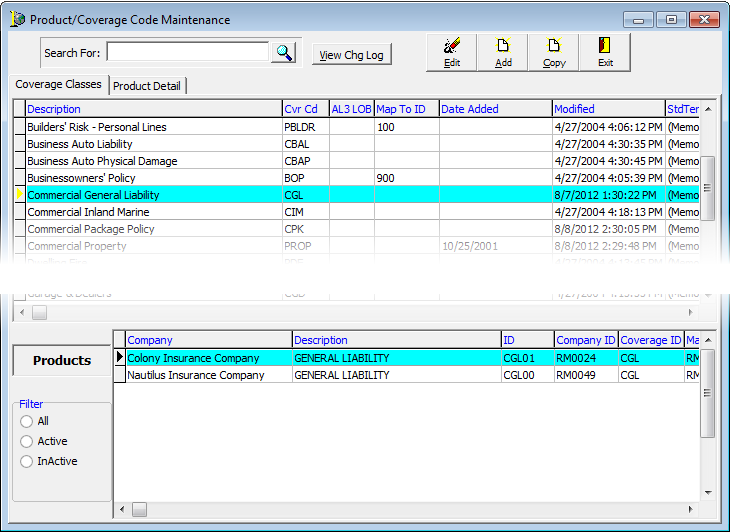The width and height of the screenshot is (730, 532).
Task: Sort by the top grid's Description column header
Action: pyautogui.click(x=154, y=109)
